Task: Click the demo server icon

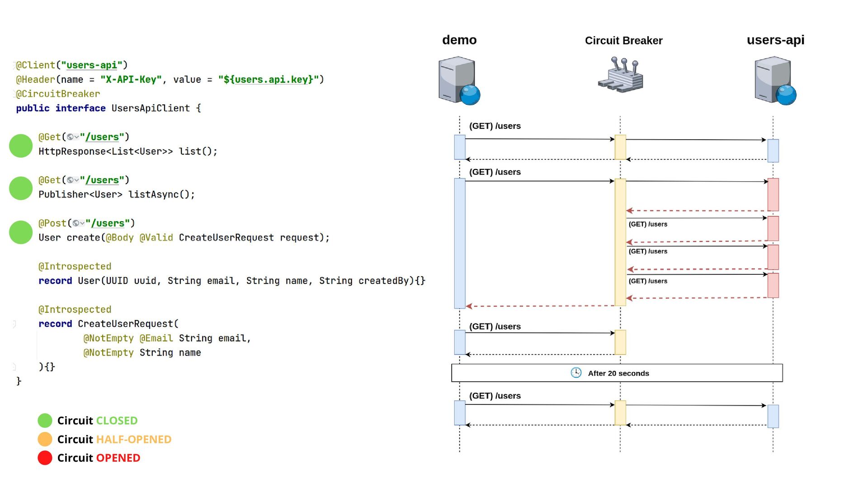Action: [459, 81]
